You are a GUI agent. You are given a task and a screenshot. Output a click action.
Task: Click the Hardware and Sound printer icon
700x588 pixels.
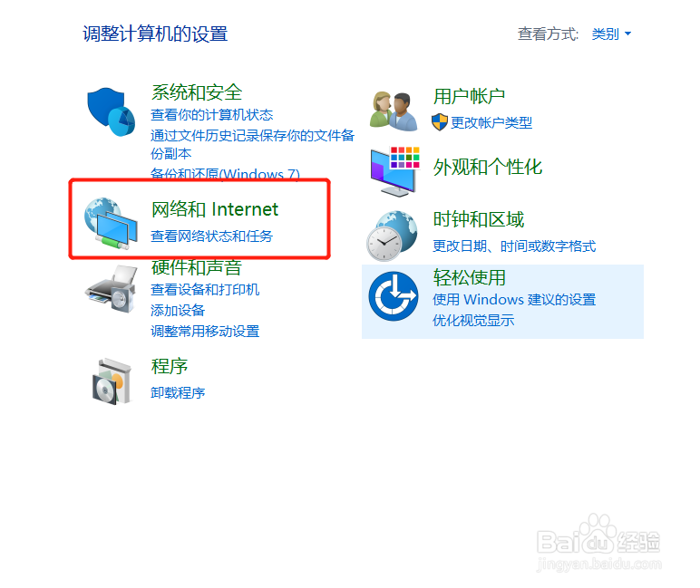[111, 289]
